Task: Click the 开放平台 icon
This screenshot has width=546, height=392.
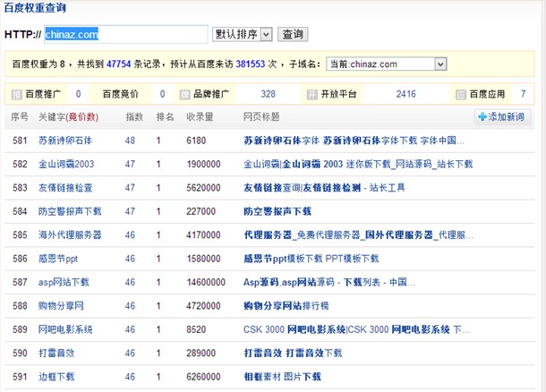Action: [x=312, y=94]
